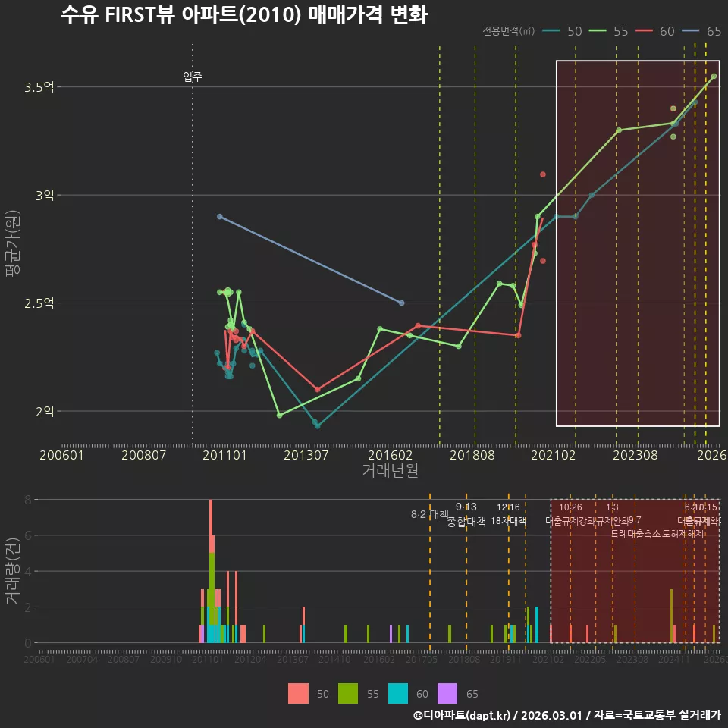Image resolution: width=728 pixels, height=728 pixels.
Task: Click the lowest 50㎡ point below 2억
Action: click(318, 426)
